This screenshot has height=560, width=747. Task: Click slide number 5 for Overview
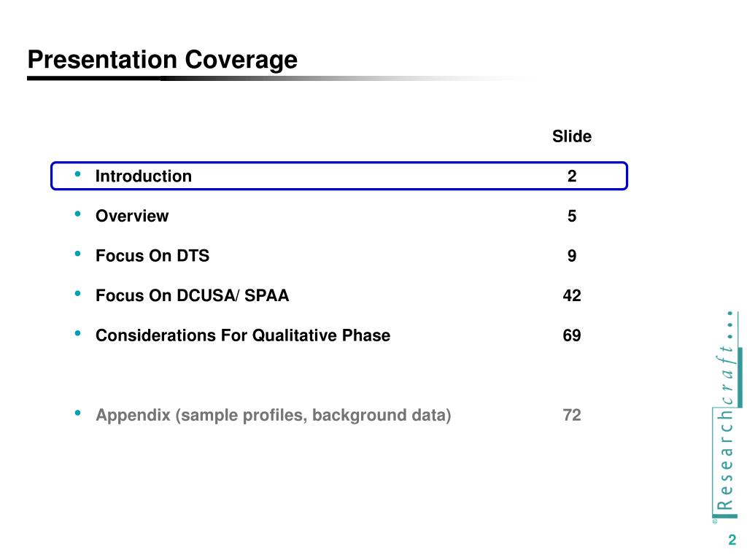(572, 216)
